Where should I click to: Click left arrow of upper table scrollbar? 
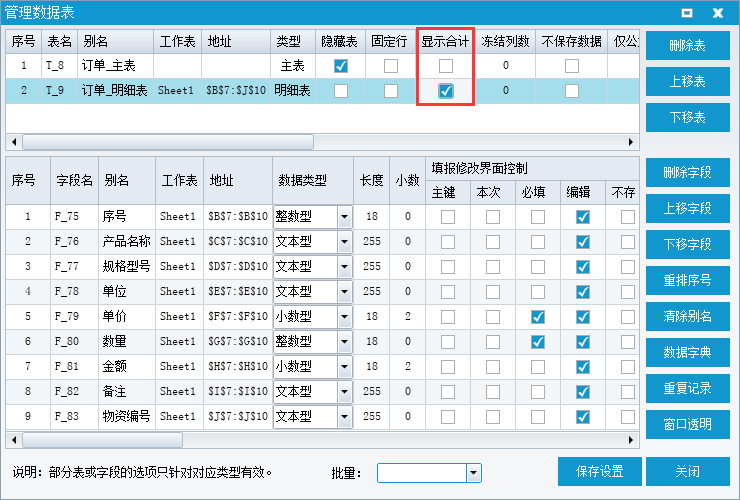pyautogui.click(x=14, y=142)
